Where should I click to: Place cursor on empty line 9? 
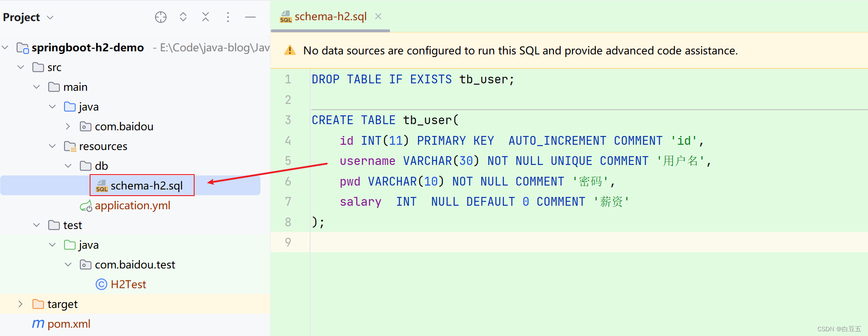[589, 242]
